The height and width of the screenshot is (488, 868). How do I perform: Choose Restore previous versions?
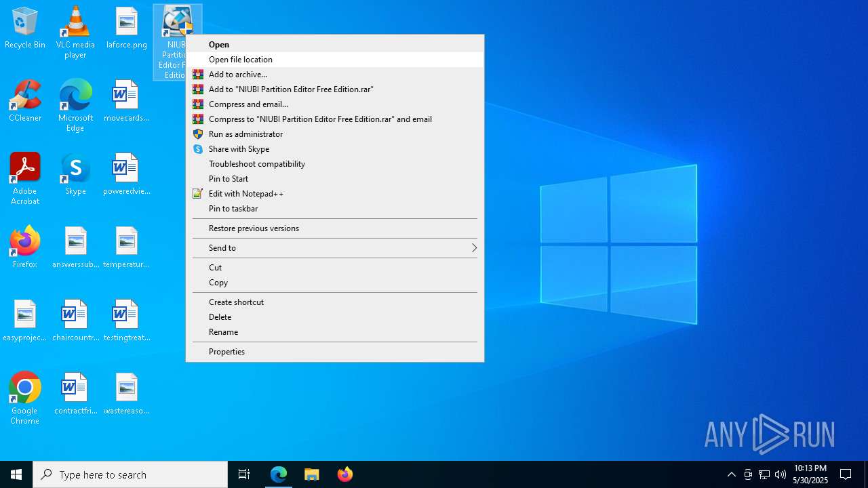click(335, 228)
